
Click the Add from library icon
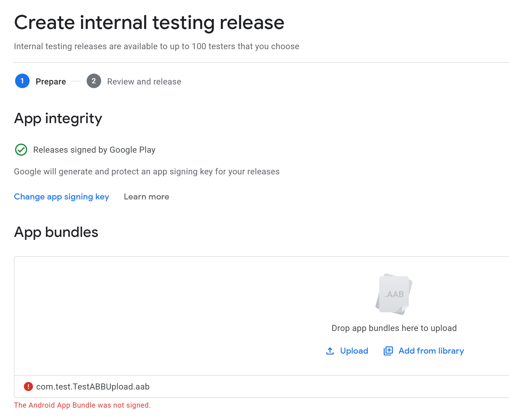388,351
